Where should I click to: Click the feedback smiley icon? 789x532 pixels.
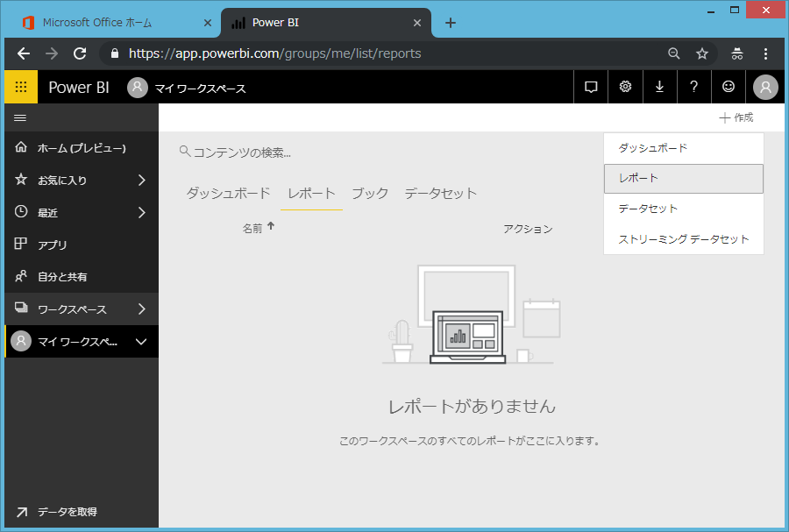pyautogui.click(x=729, y=87)
